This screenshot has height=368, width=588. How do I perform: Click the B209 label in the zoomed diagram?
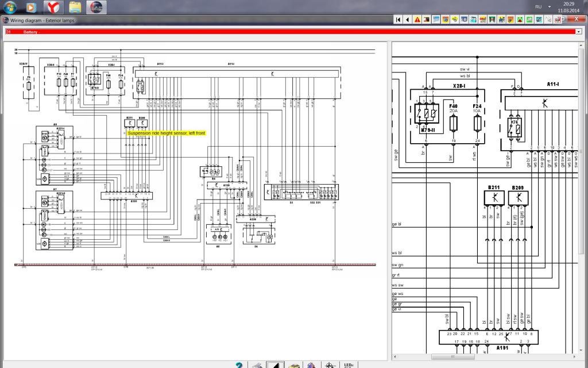point(517,187)
